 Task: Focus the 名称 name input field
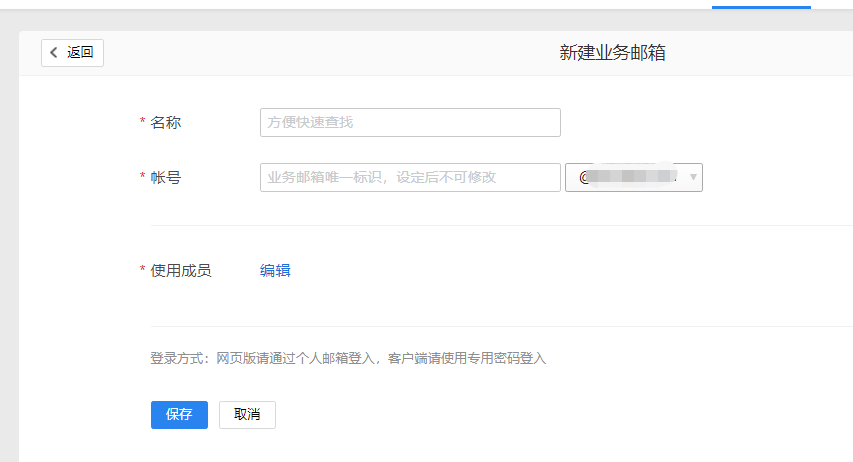(410, 122)
